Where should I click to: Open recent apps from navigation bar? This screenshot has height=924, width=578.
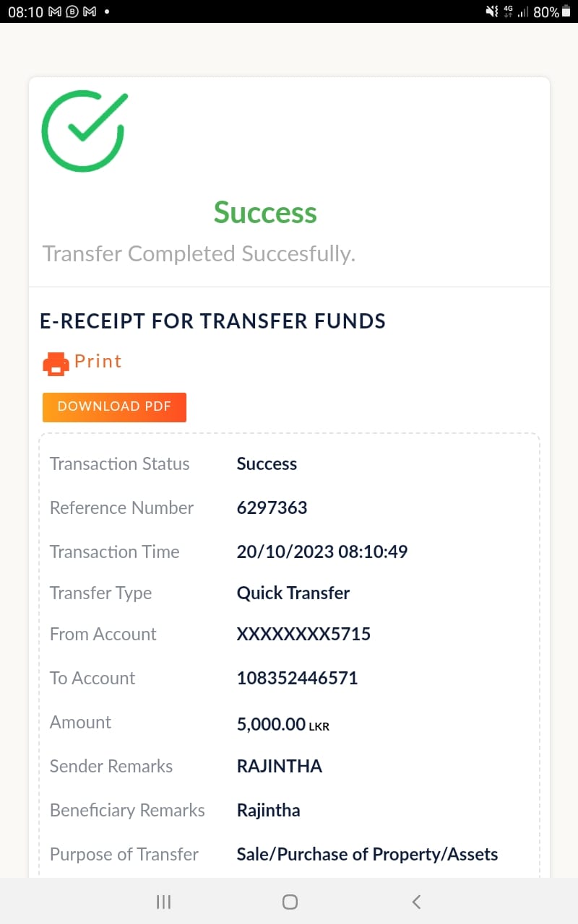tap(164, 901)
